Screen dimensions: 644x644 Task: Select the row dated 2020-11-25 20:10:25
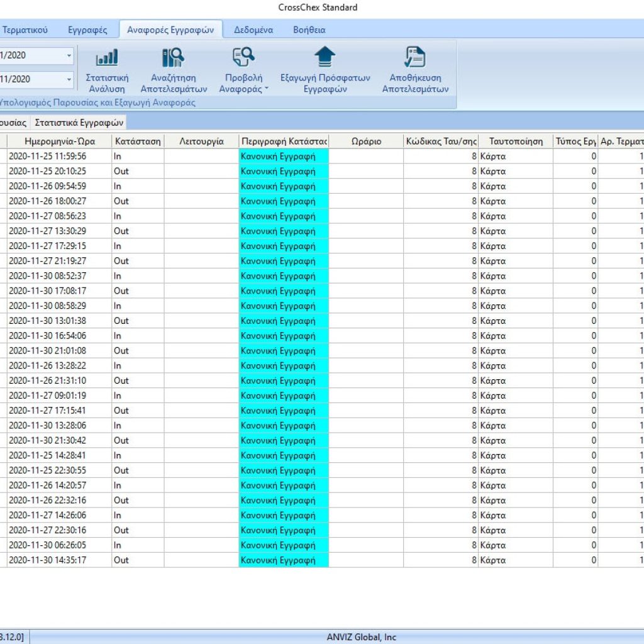pos(322,171)
